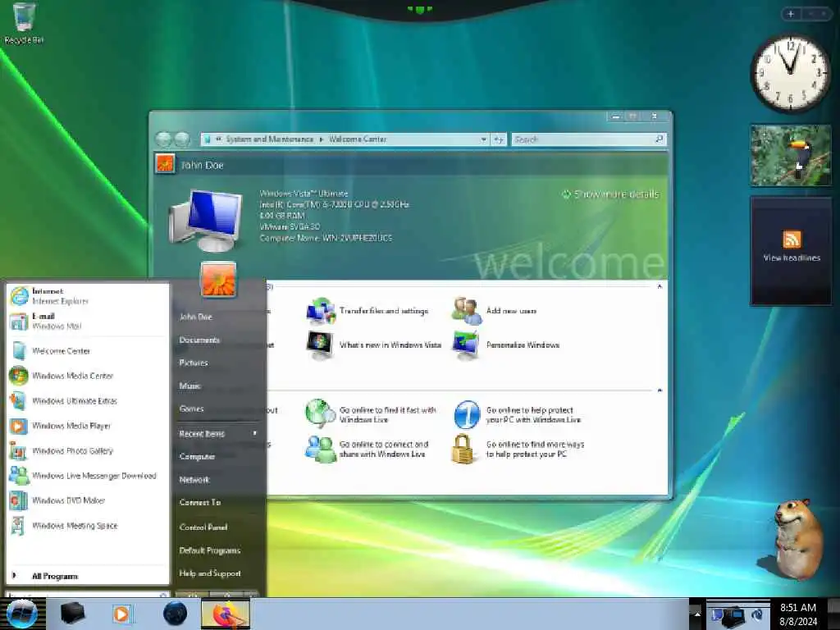Open Go online to find it fast

click(x=372, y=414)
